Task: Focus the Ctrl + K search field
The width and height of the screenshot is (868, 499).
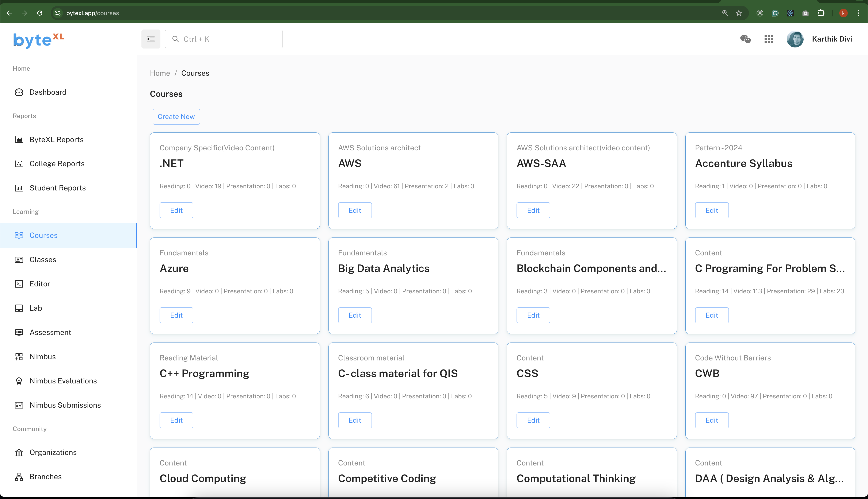Action: 224,39
